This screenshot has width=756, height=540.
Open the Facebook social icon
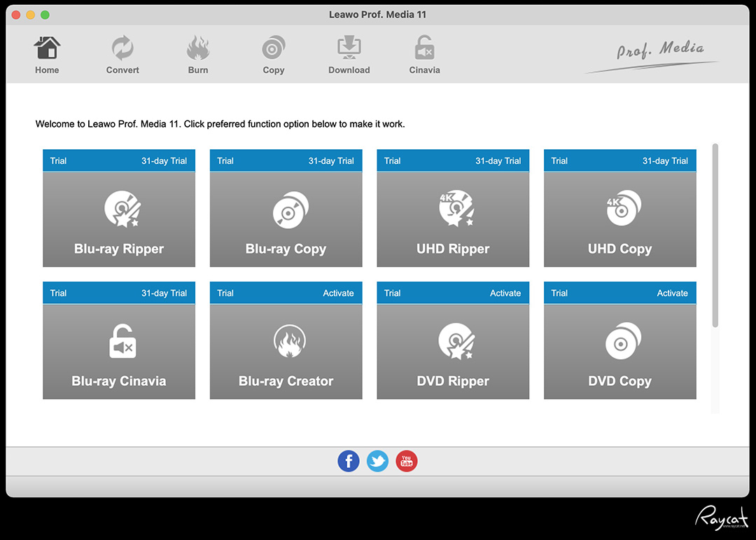[x=349, y=462]
